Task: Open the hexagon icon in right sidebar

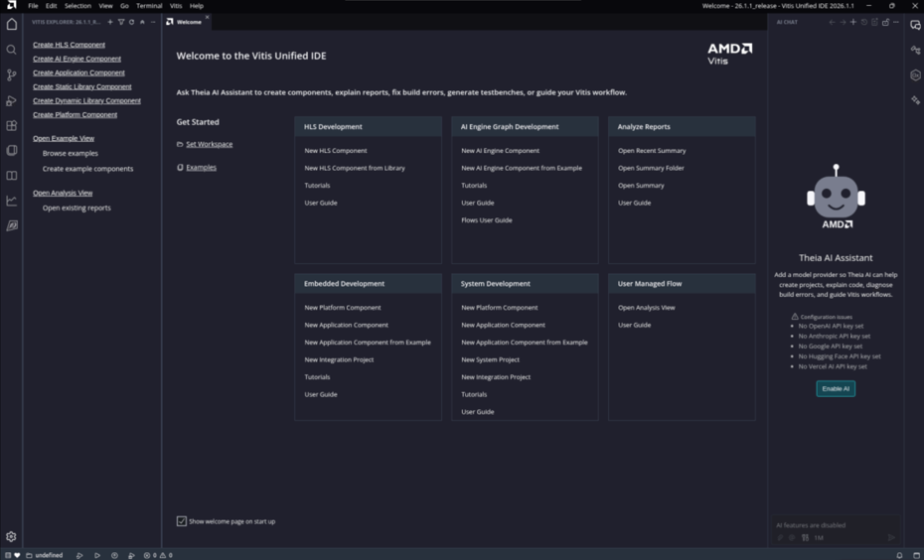Action: click(x=915, y=74)
